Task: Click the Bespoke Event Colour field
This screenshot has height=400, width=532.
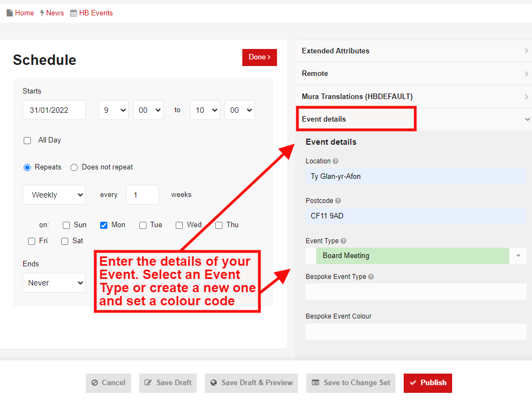Action: tap(416, 331)
